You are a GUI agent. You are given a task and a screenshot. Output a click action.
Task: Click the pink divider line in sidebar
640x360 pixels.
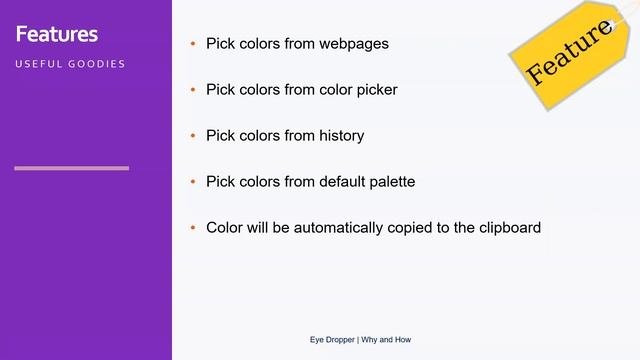71,168
